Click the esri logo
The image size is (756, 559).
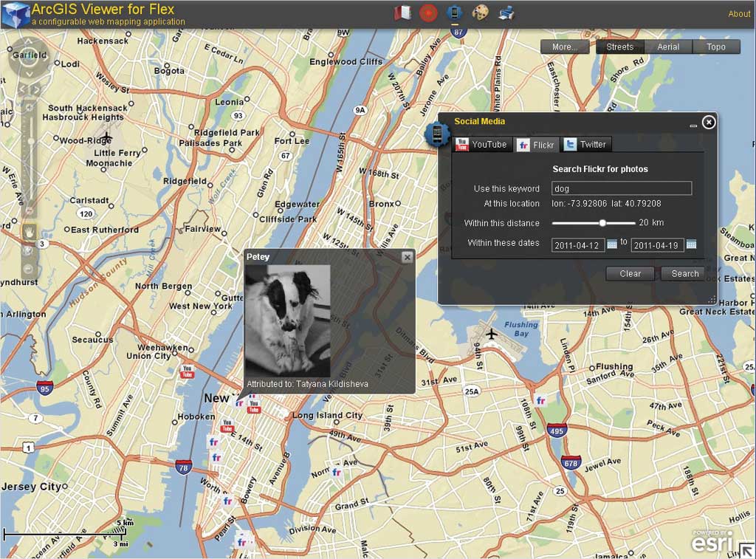(x=712, y=542)
